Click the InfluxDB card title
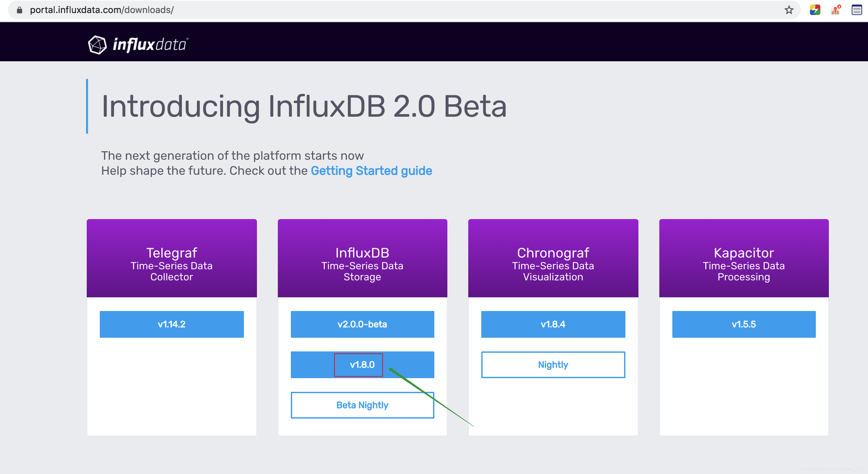The width and height of the screenshot is (868, 474). 362,253
